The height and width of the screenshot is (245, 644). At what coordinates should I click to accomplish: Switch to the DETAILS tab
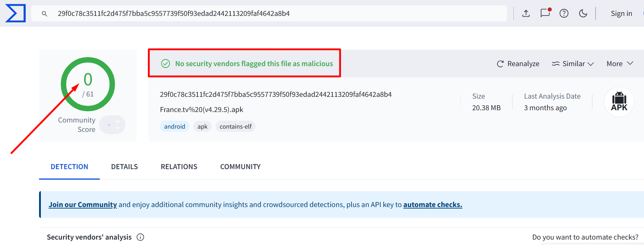(124, 167)
